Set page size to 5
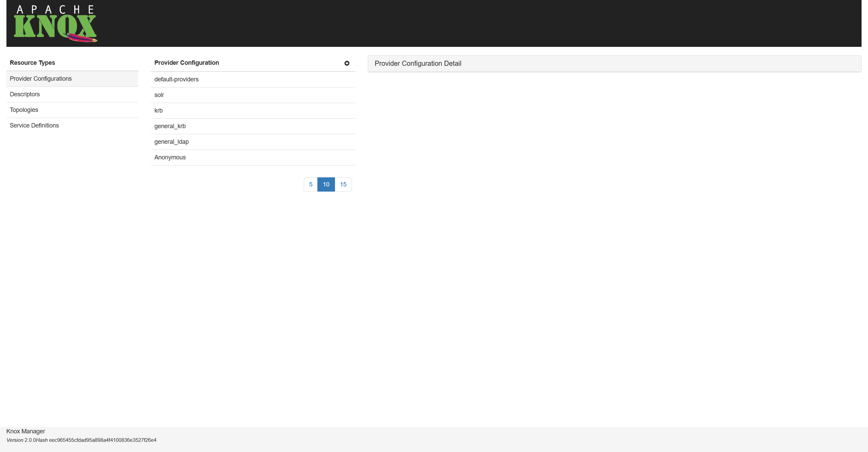This screenshot has height=452, width=868. [x=311, y=184]
